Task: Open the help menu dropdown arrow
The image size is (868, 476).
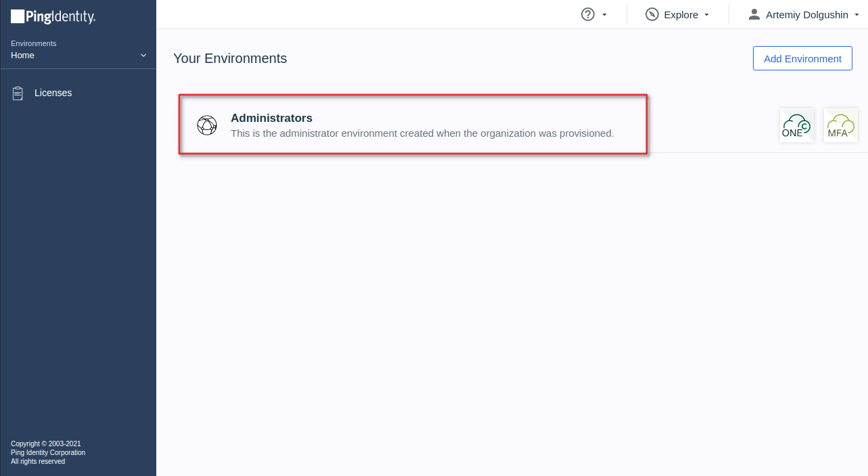Action: 604,15
